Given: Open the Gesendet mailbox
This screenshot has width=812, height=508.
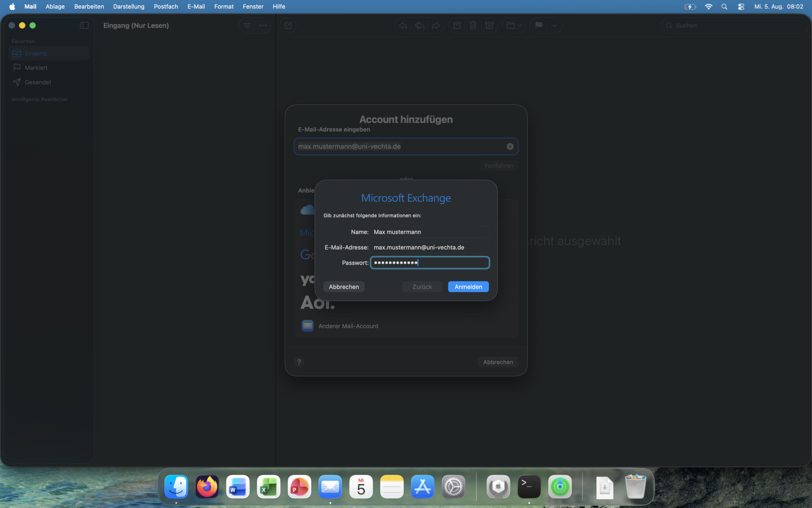Looking at the screenshot, I should tap(49, 82).
